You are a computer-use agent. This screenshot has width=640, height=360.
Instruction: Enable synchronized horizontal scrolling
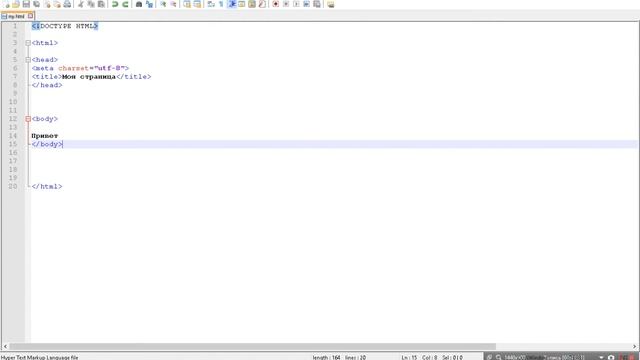[x=197, y=4]
